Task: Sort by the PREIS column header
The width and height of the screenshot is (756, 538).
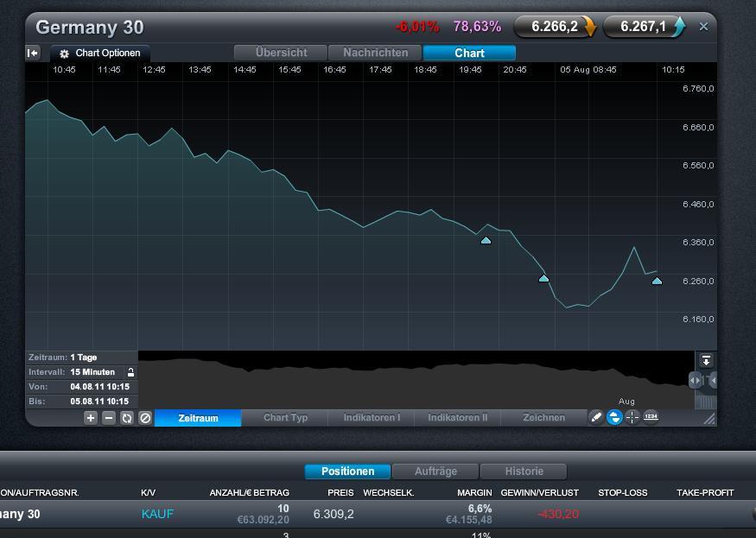Action: click(340, 493)
